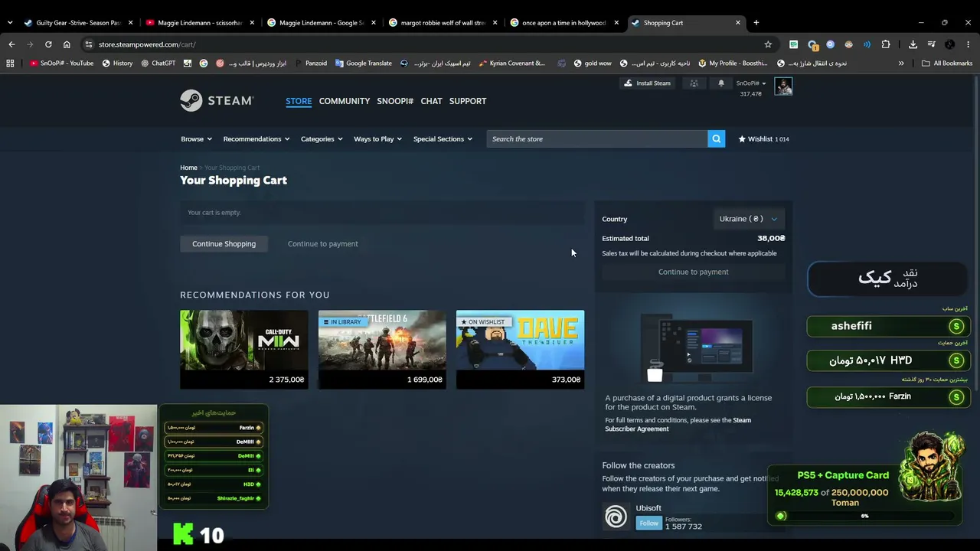980x551 pixels.
Task: Expand the Recommendations dropdown
Action: [256, 139]
